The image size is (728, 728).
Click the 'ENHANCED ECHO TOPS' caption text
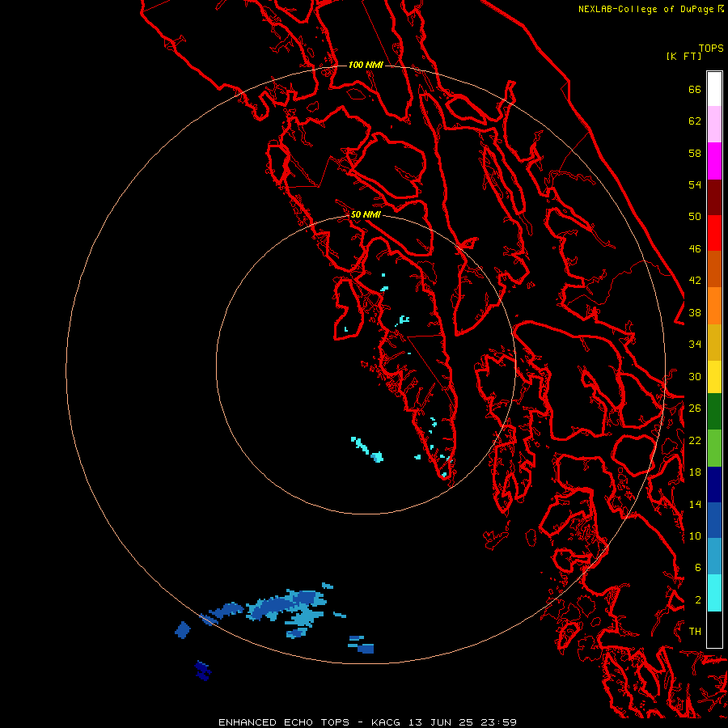click(283, 722)
